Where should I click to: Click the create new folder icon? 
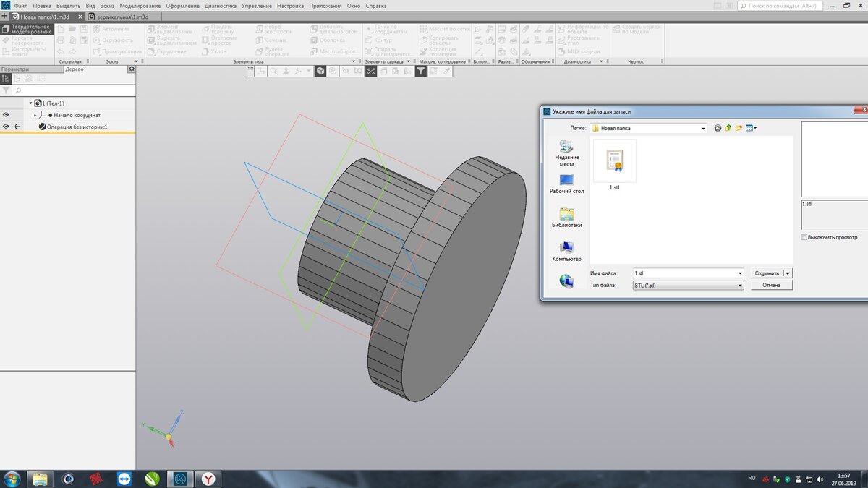tap(739, 128)
